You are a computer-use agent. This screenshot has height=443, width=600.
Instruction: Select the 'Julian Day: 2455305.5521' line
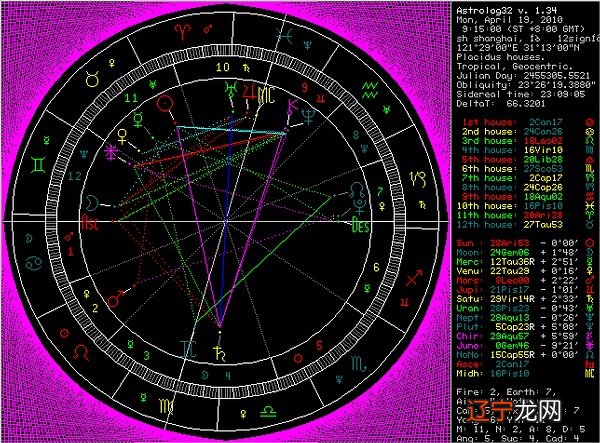(523, 76)
